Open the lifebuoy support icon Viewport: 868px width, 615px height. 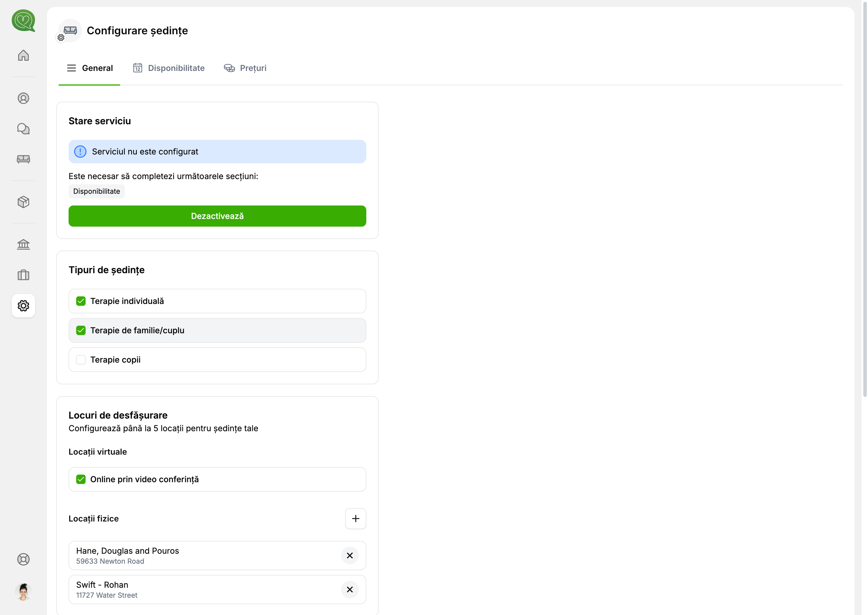[23, 559]
